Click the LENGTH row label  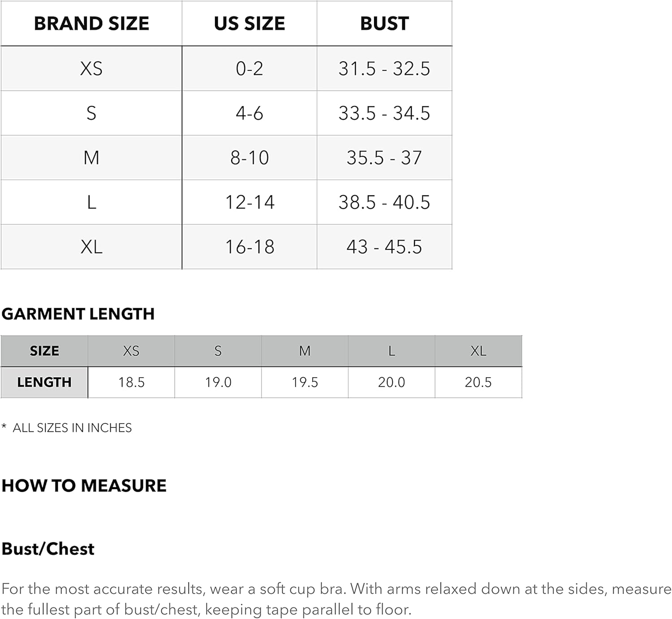pyautogui.click(x=44, y=382)
